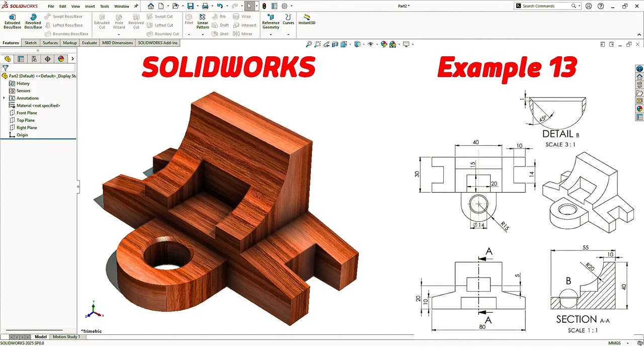Click Material <not specified> tree item
The height and width of the screenshot is (362, 644).
click(35, 106)
